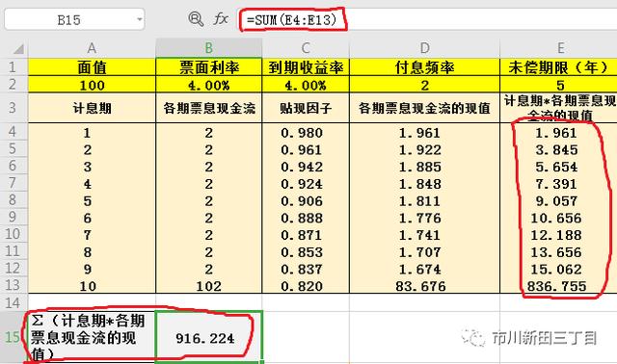Select row 3 header

click(13, 108)
